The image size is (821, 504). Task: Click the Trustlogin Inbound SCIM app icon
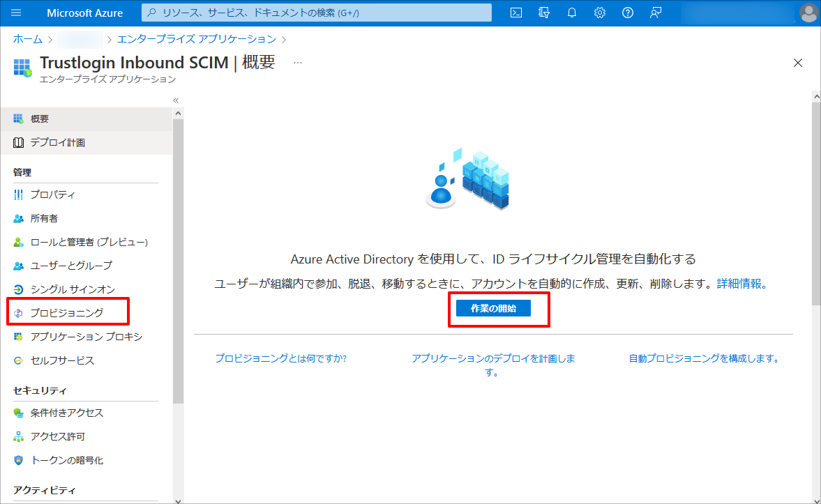pos(22,68)
